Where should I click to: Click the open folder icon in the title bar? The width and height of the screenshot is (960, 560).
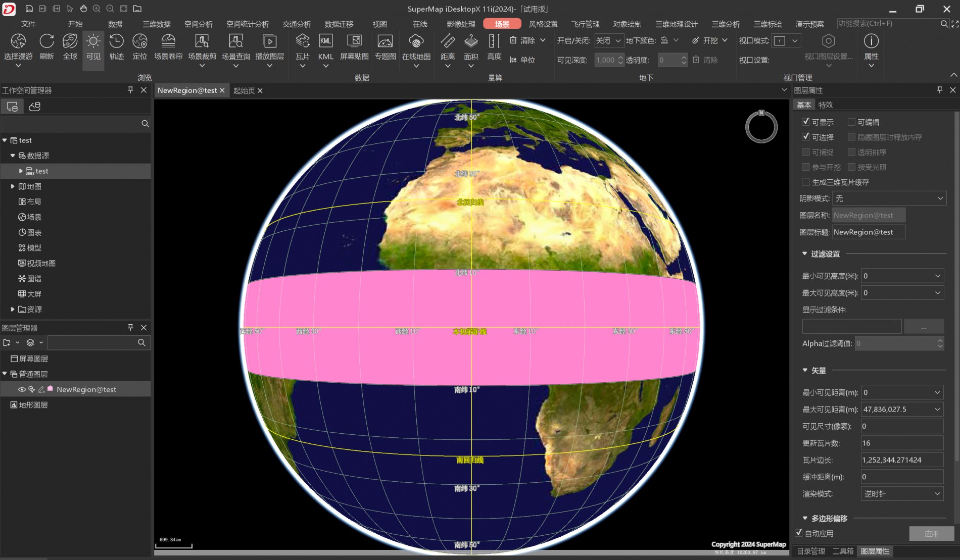(x=137, y=9)
